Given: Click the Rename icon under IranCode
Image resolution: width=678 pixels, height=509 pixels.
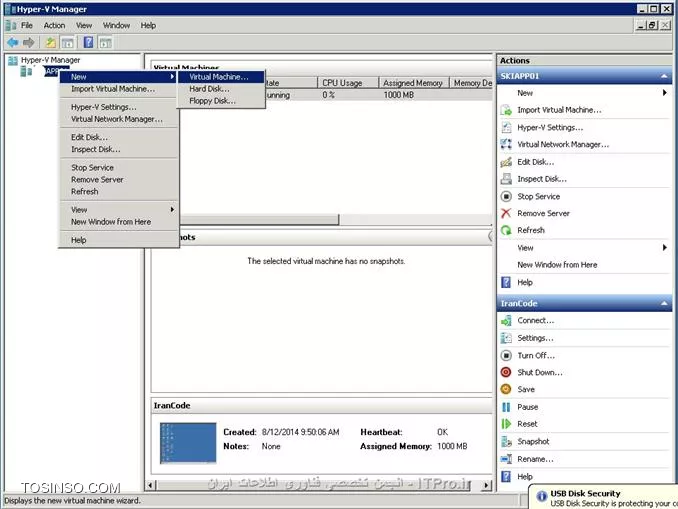Looking at the screenshot, I should [x=506, y=459].
